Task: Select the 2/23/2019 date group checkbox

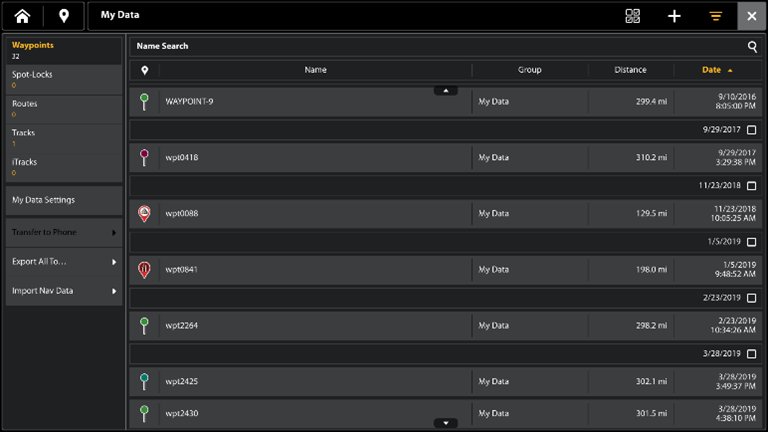Action: pos(752,298)
